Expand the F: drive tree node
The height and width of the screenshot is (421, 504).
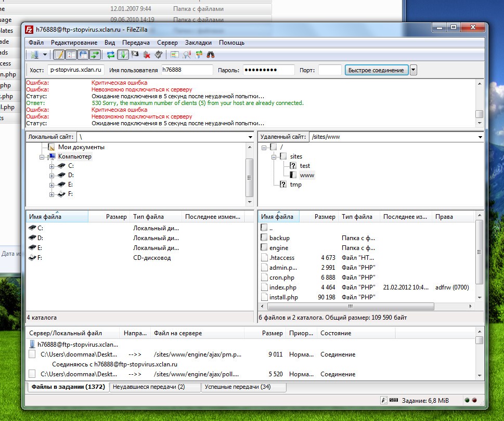[x=51, y=194]
